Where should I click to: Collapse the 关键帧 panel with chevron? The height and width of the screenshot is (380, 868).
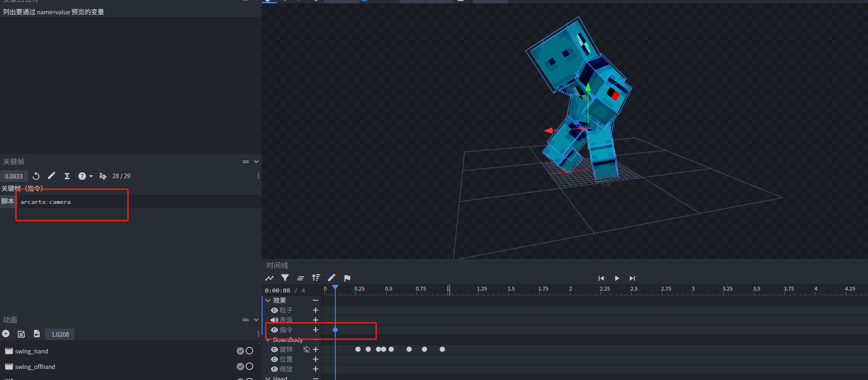coord(256,162)
